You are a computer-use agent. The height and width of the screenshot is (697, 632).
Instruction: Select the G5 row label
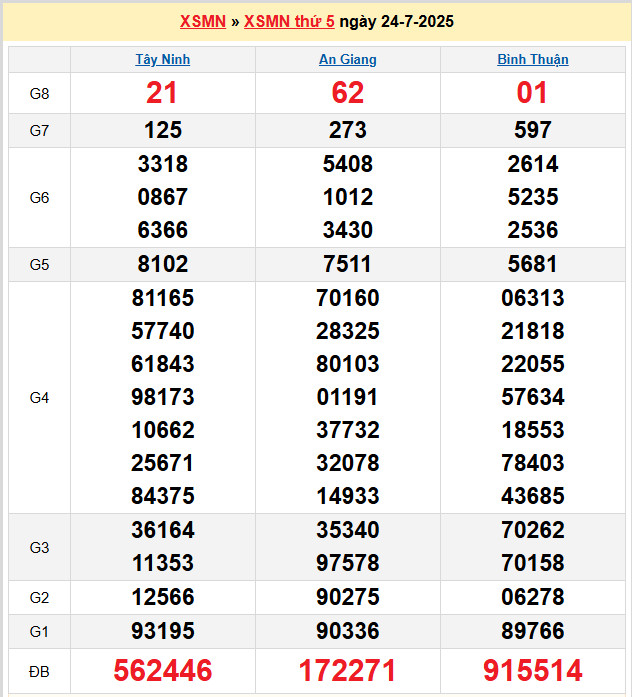point(39,265)
